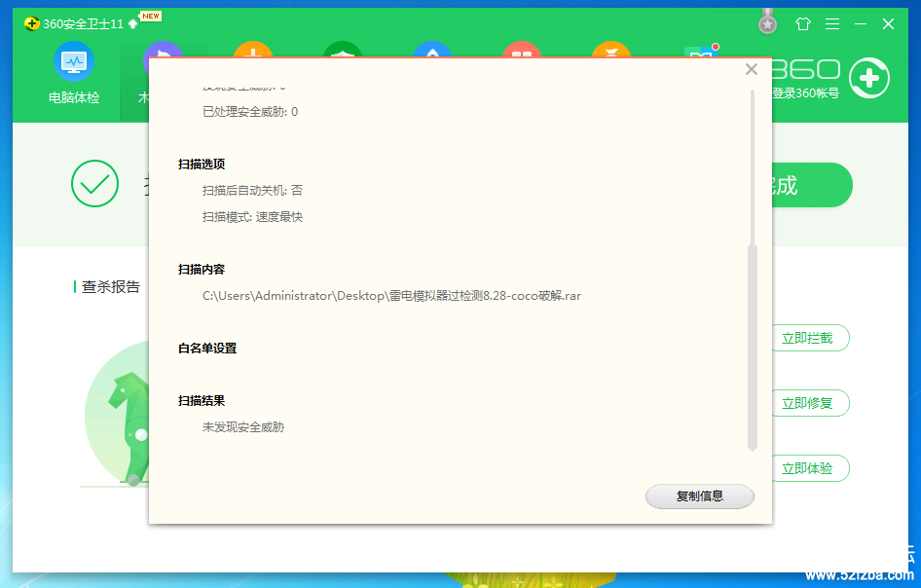Click the 扫描后自动关机: 否 line

(252, 191)
